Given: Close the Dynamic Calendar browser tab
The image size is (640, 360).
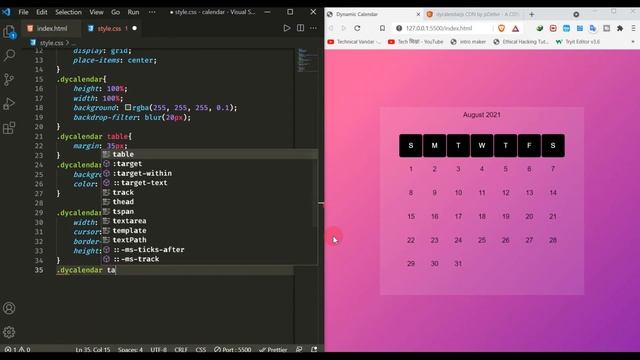Looking at the screenshot, I should tap(418, 14).
